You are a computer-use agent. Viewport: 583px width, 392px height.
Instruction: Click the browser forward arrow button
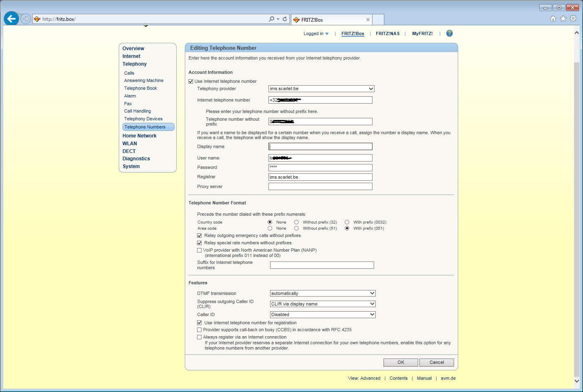pyautogui.click(x=26, y=19)
